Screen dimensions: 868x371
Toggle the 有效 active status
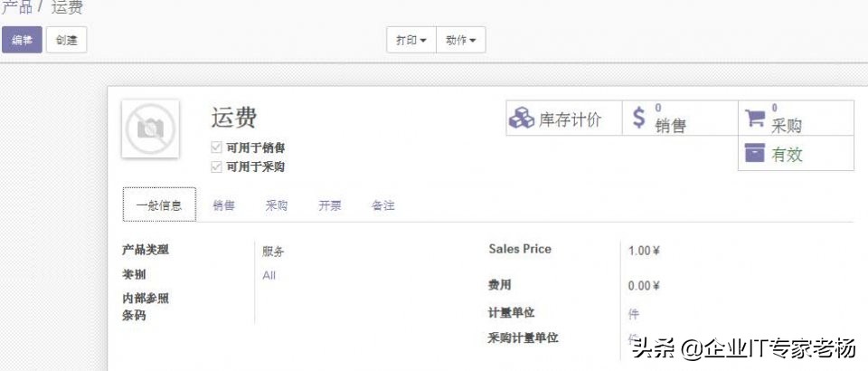[x=796, y=153]
